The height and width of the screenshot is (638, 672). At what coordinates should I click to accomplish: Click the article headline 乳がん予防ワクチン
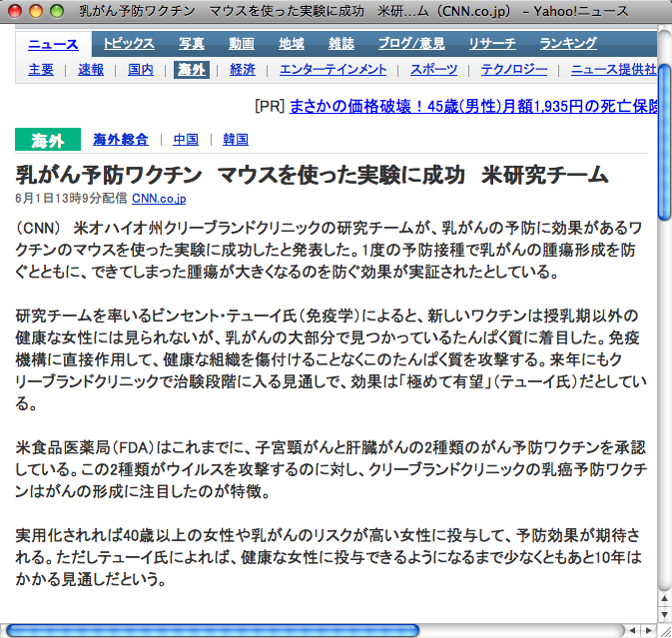[109, 175]
